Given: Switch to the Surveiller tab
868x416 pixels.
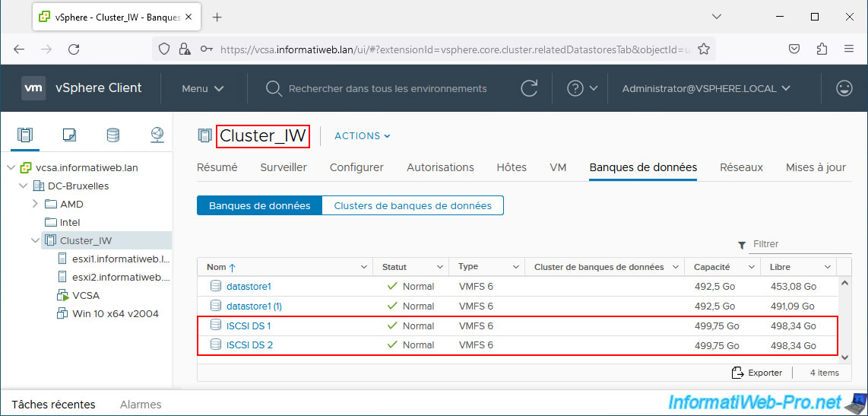Looking at the screenshot, I should tap(284, 167).
